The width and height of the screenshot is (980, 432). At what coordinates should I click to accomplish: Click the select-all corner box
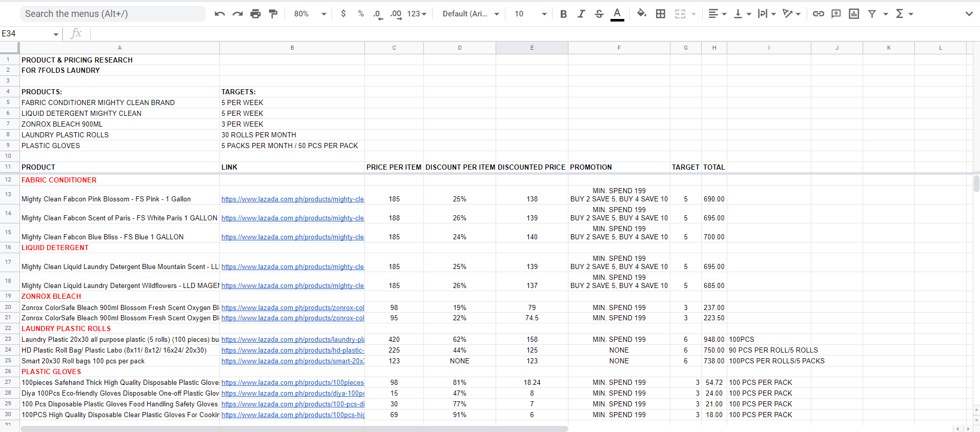click(x=9, y=48)
